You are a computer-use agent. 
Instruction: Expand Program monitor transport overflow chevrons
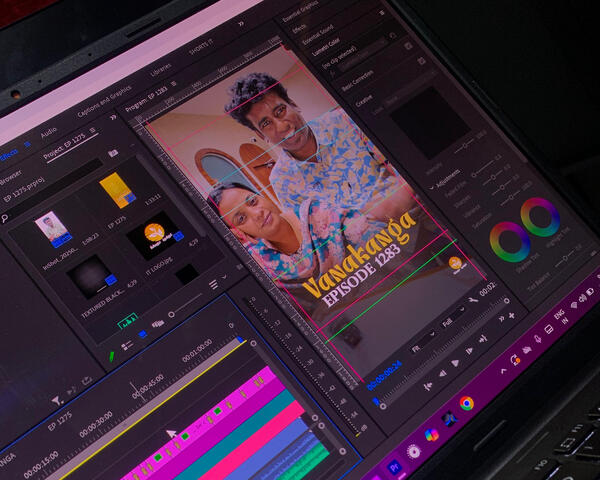coord(501,319)
